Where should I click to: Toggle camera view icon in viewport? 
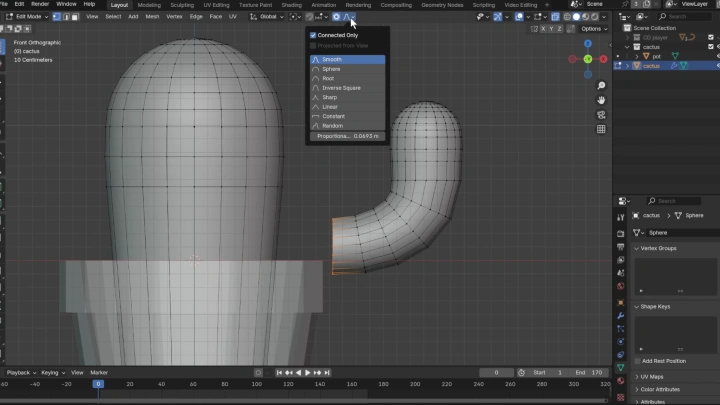[600, 114]
